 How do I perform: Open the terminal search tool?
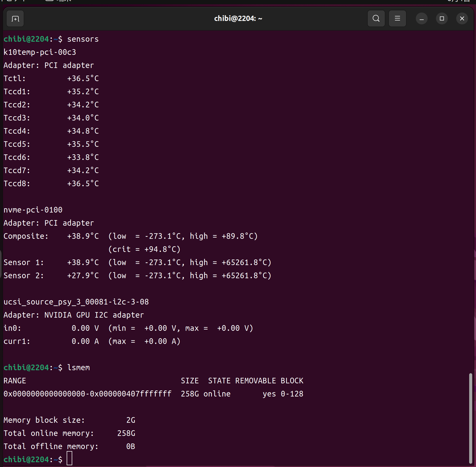point(376,18)
